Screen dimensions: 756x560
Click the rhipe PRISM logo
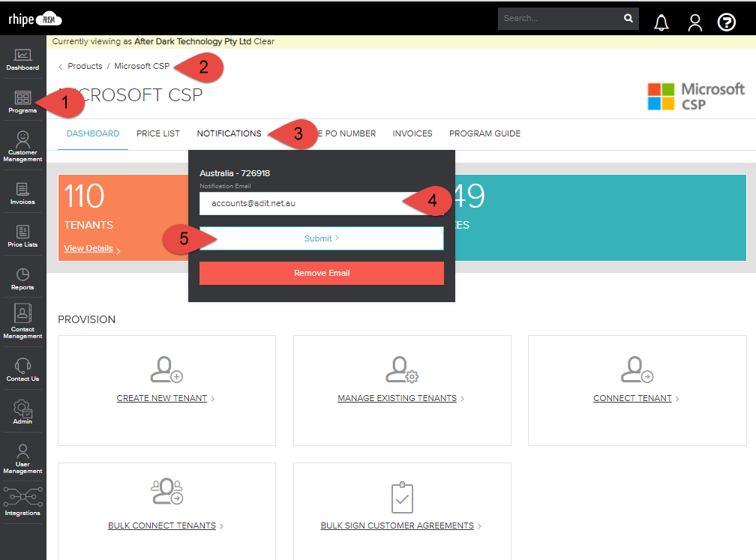tap(35, 19)
